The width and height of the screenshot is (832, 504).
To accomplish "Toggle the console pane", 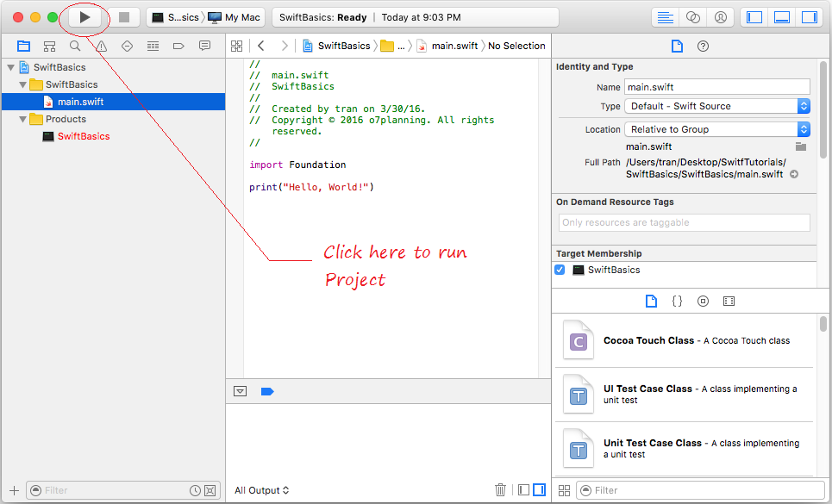I will pyautogui.click(x=539, y=489).
